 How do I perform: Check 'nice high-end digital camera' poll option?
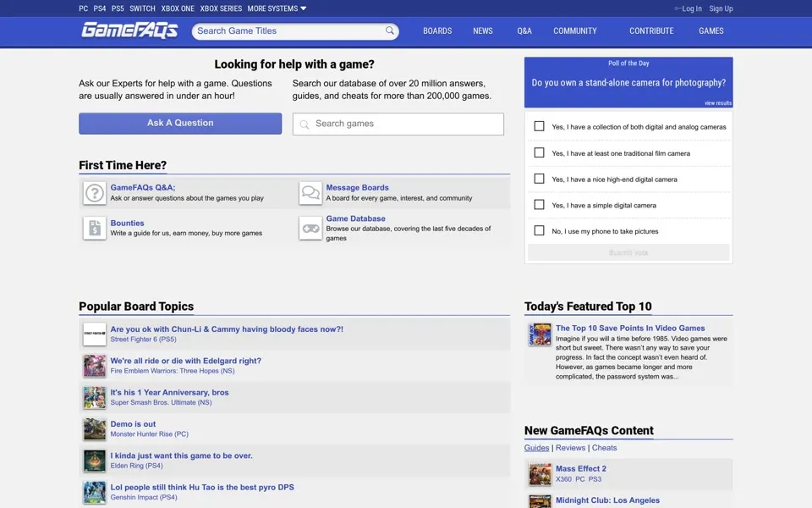click(x=539, y=179)
